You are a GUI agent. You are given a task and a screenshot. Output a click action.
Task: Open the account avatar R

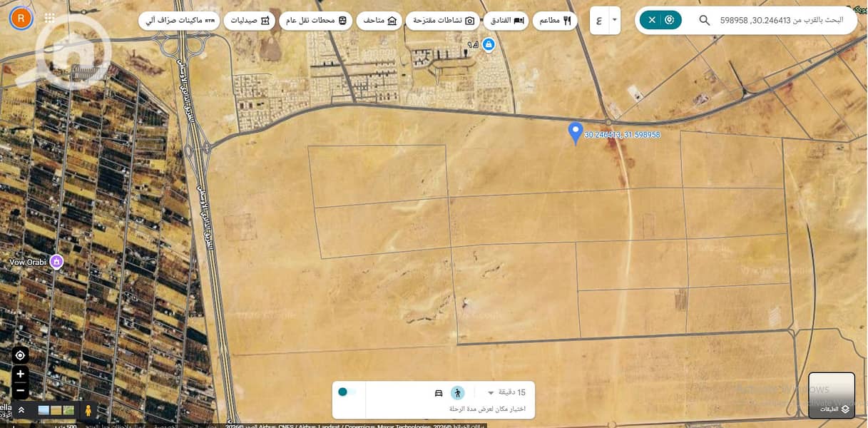tap(21, 18)
